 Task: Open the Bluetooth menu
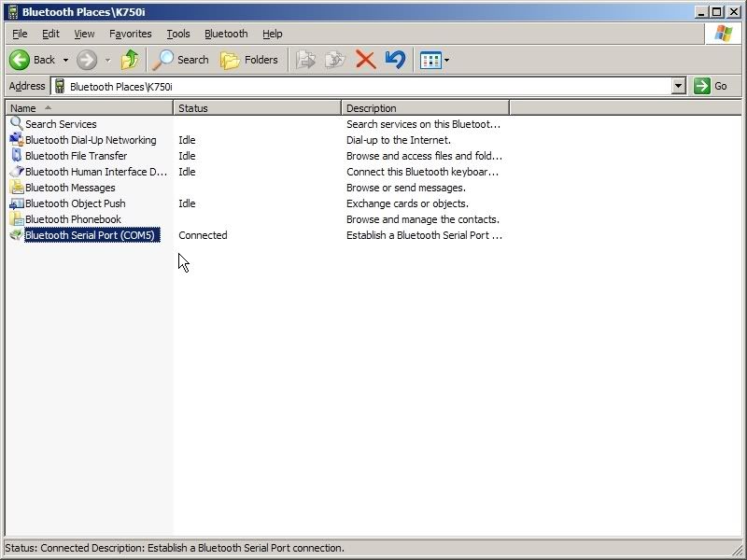click(226, 34)
